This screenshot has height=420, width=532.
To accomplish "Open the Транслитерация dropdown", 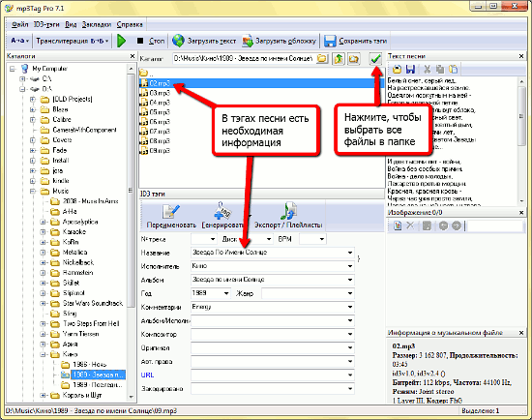I will click(73, 41).
